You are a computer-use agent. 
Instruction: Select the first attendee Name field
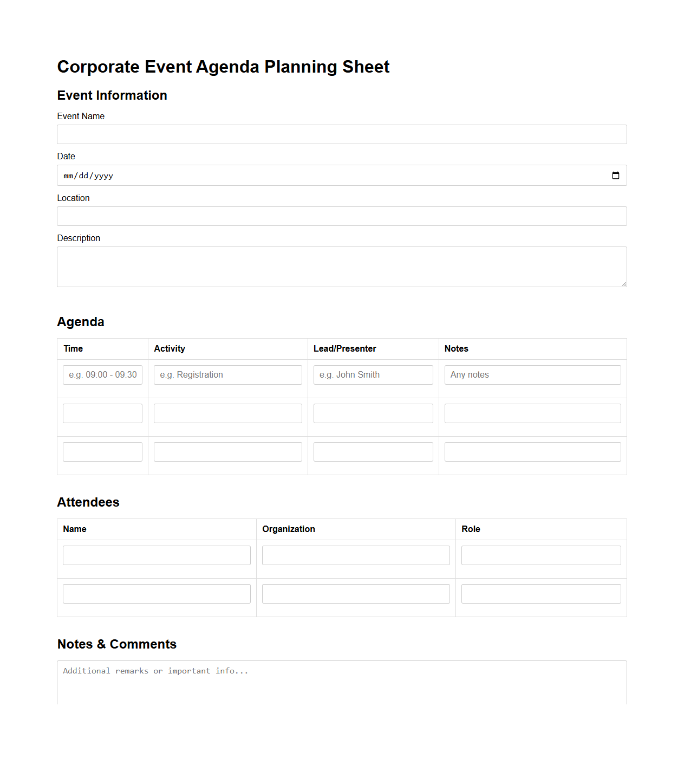(x=156, y=555)
